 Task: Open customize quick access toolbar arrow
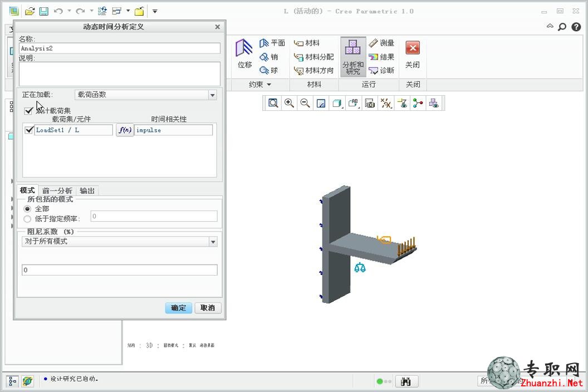pos(155,11)
